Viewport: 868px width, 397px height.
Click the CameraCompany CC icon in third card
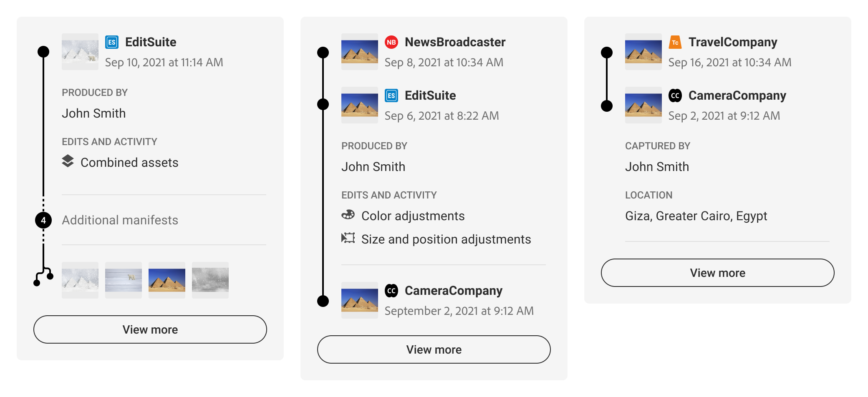[x=675, y=95]
